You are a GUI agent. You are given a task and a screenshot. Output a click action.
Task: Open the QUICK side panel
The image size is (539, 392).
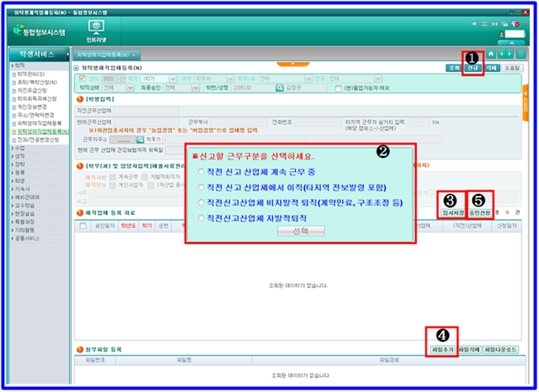pos(525,103)
